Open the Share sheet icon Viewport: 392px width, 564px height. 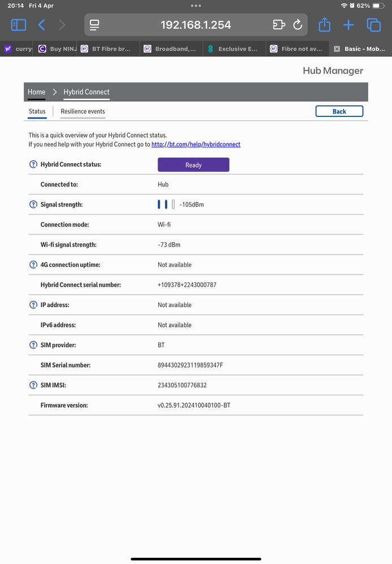click(x=324, y=25)
